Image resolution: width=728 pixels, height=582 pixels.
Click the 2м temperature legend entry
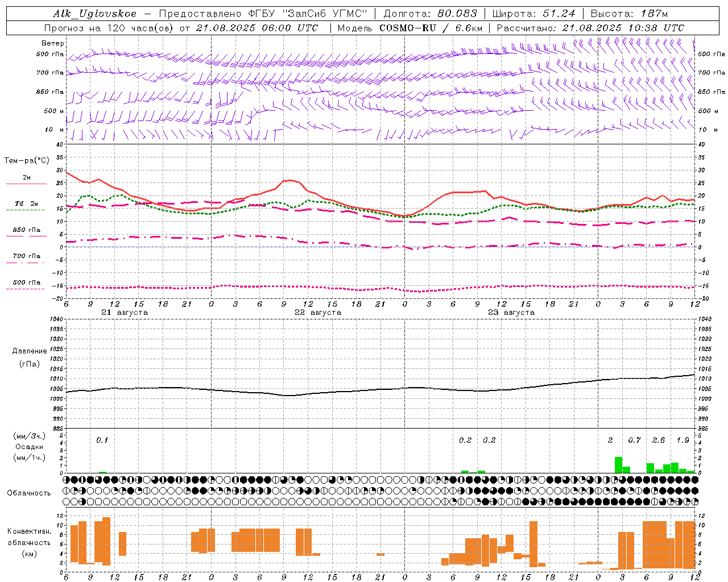point(27,177)
